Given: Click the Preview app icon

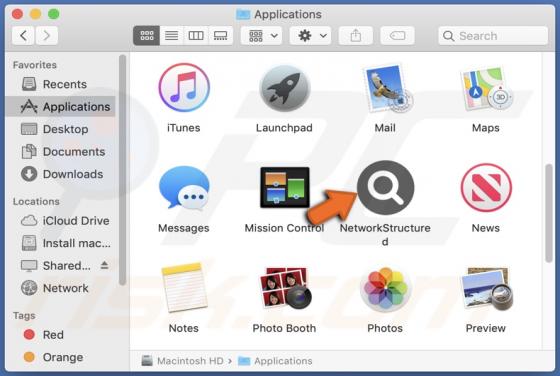Looking at the screenshot, I should [x=486, y=289].
